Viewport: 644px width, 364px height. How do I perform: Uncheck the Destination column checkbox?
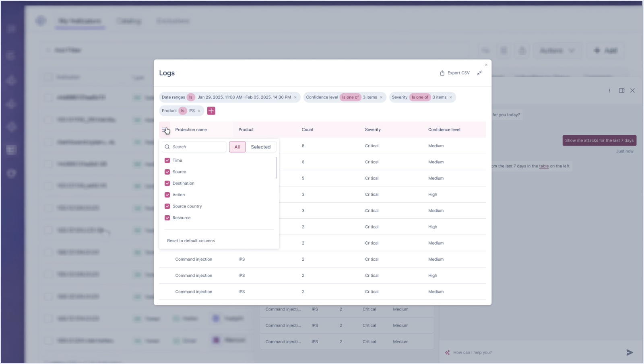pos(167,183)
